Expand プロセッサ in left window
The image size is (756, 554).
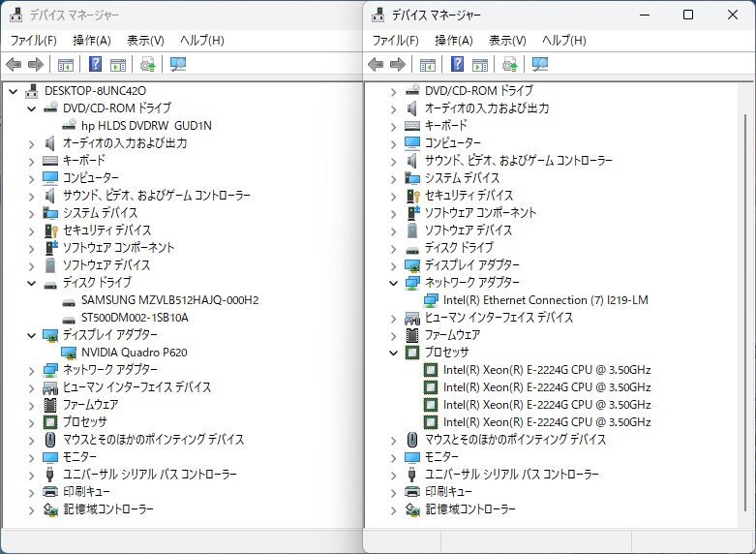tap(31, 422)
